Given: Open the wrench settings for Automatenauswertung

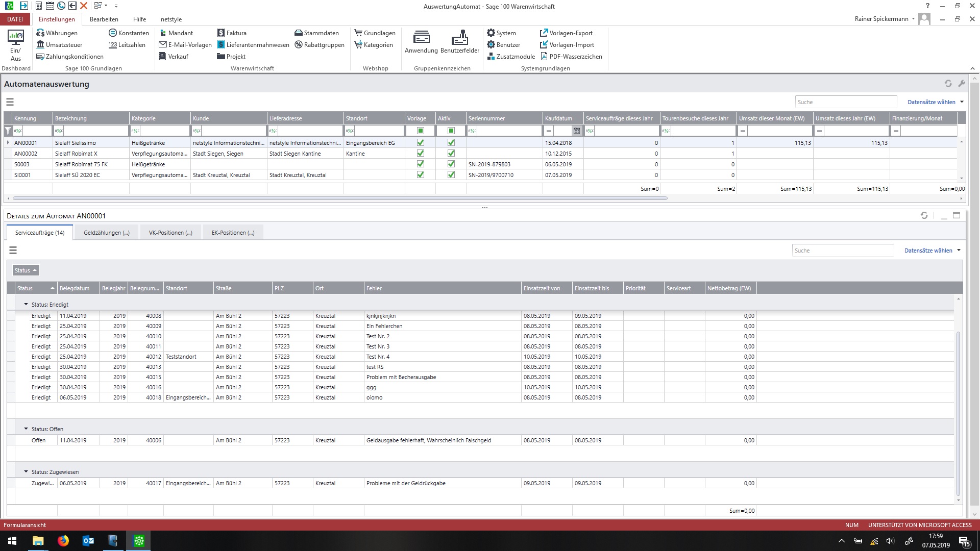Looking at the screenshot, I should [962, 84].
